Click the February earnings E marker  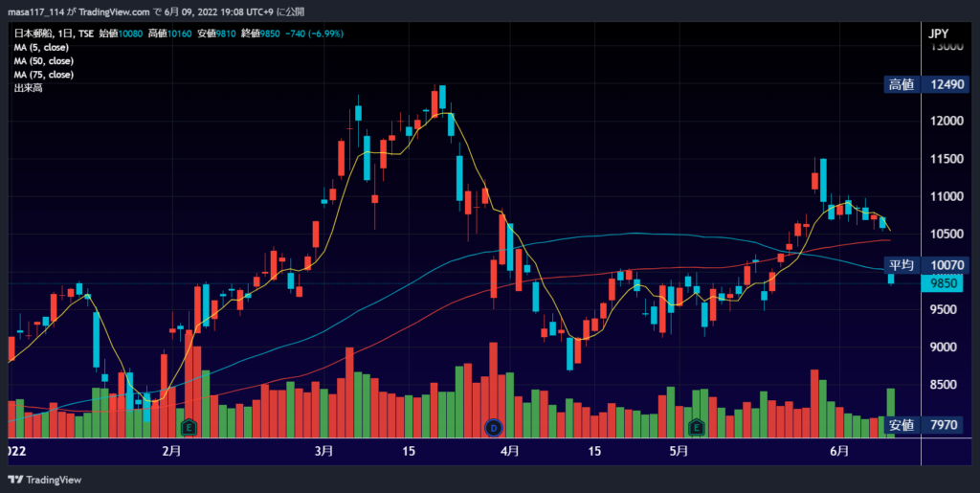coord(189,428)
